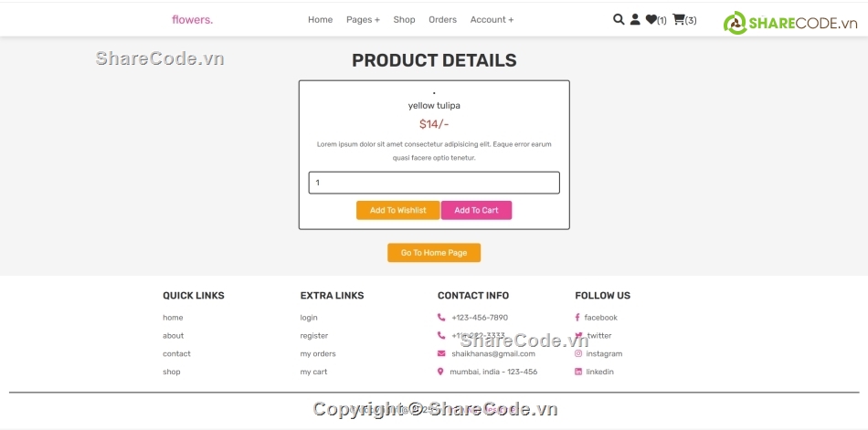868x430 pixels.
Task: Open the shopping cart icon
Action: tap(679, 19)
